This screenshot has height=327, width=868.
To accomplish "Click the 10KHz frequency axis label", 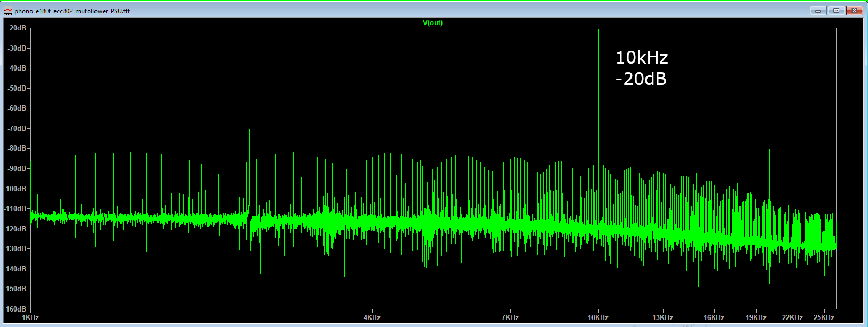I will (598, 317).
